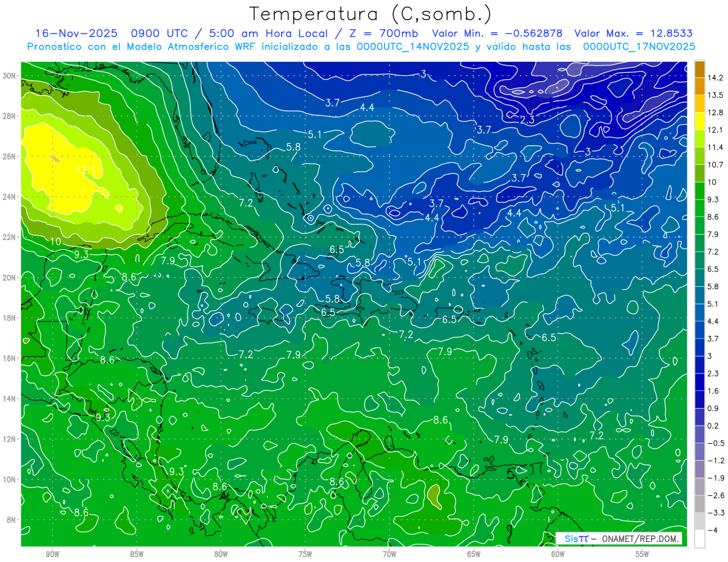Image resolution: width=728 pixels, height=562 pixels.
Task: Click the "ONAMET/REP.DOM." credit box
Action: pos(619,538)
